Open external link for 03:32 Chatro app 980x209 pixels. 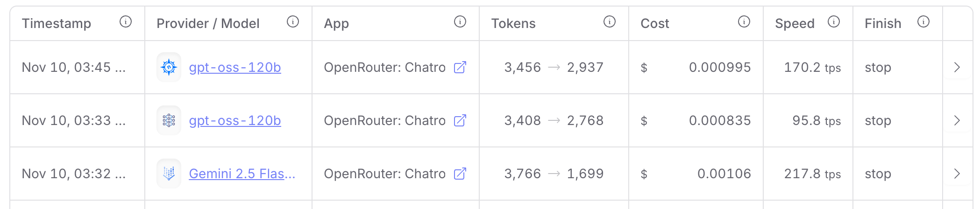460,174
